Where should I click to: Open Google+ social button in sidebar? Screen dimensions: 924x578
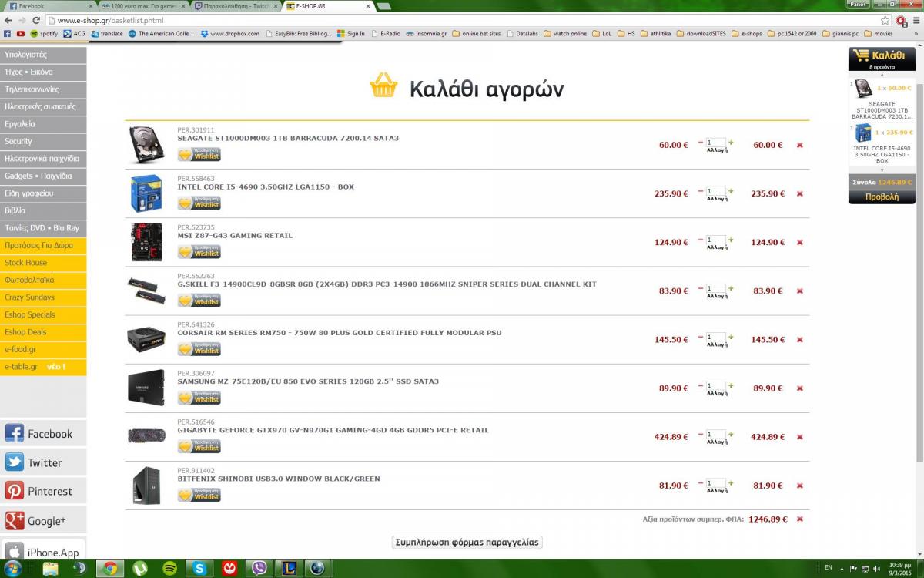point(43,520)
